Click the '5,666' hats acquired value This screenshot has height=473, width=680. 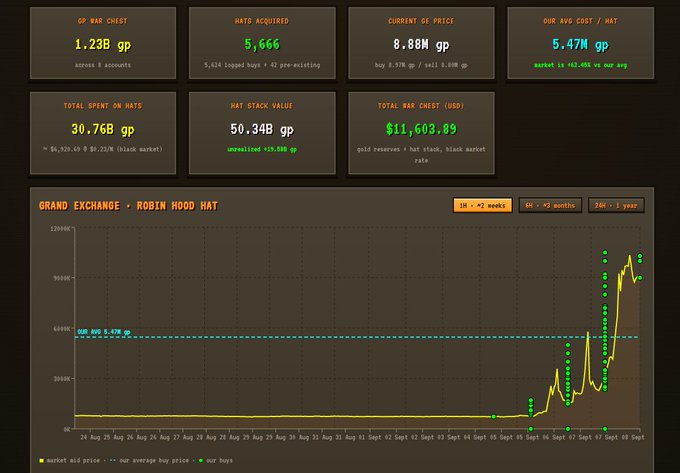[x=262, y=44]
